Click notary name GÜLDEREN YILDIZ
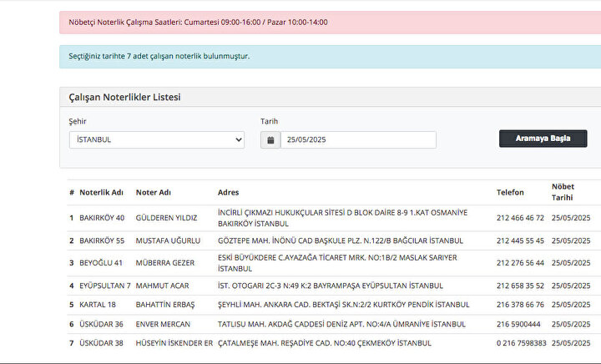This screenshot has width=601, height=364. click(166, 218)
